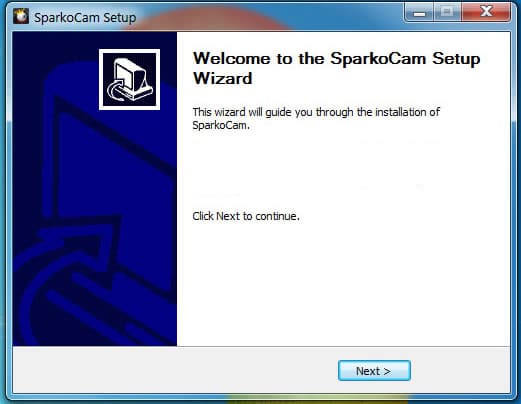Select the word Wizard in the heading
The height and width of the screenshot is (404, 521).
pos(223,79)
